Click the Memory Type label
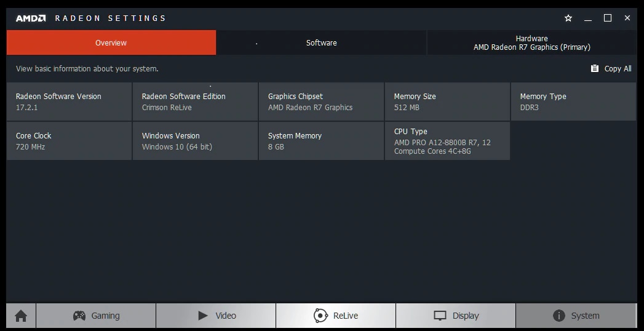 pyautogui.click(x=543, y=97)
